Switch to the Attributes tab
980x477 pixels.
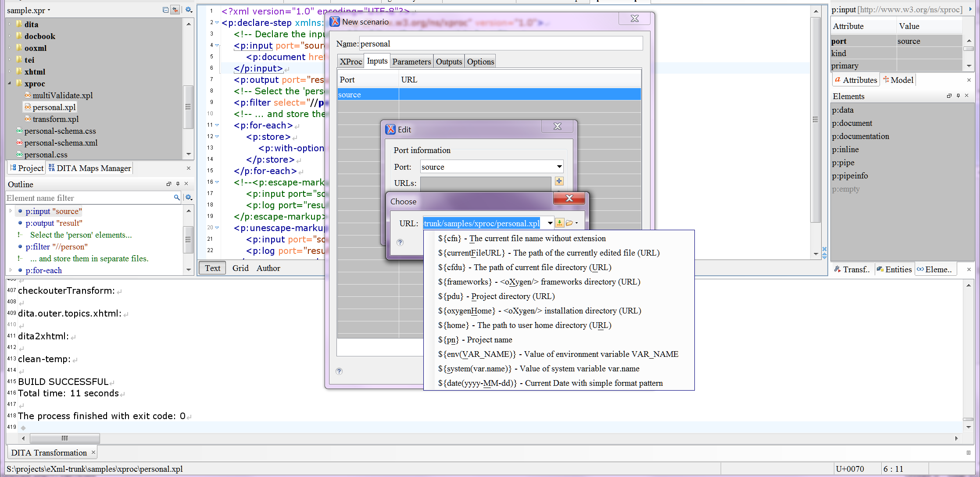point(855,80)
